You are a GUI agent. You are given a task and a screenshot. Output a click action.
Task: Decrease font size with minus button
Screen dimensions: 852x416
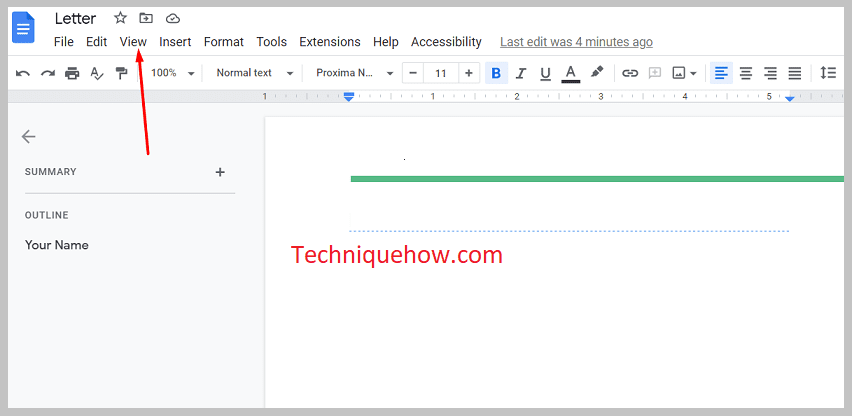(x=414, y=73)
